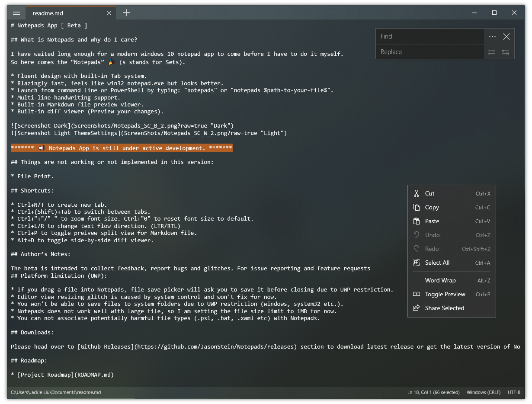The width and height of the screenshot is (532, 404).
Task: Close the Find and Replace bar
Action: click(506, 36)
